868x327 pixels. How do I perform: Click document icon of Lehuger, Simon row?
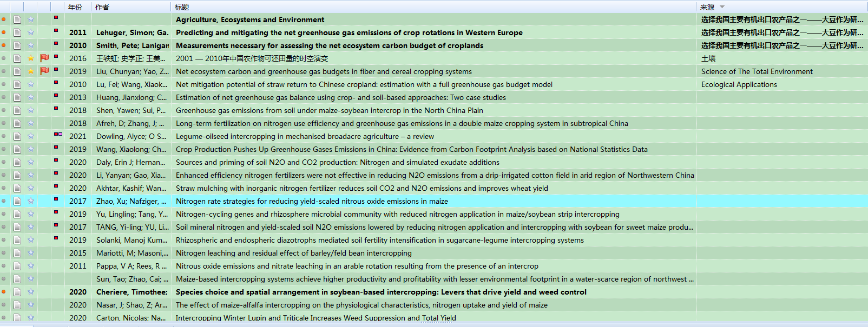coord(17,32)
